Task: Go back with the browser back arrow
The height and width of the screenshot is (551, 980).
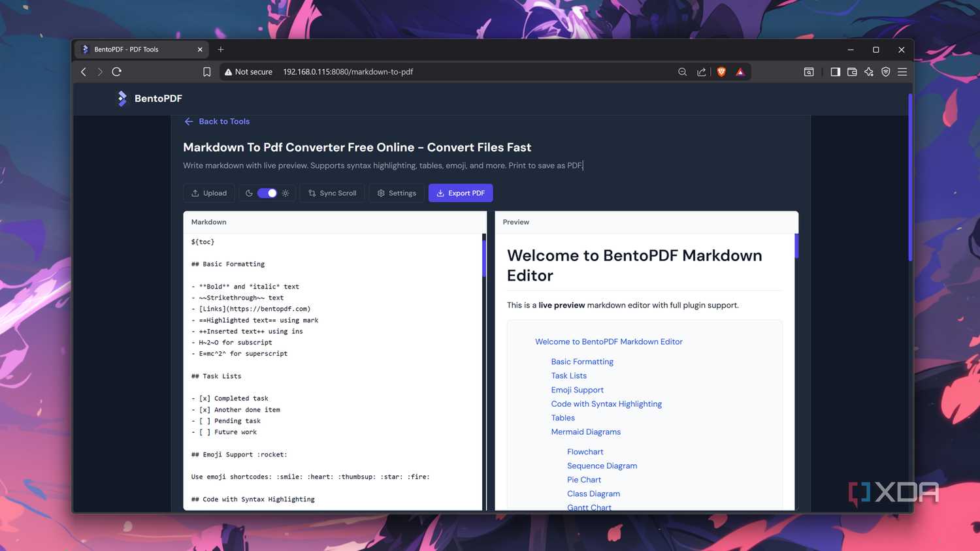Action: [84, 72]
